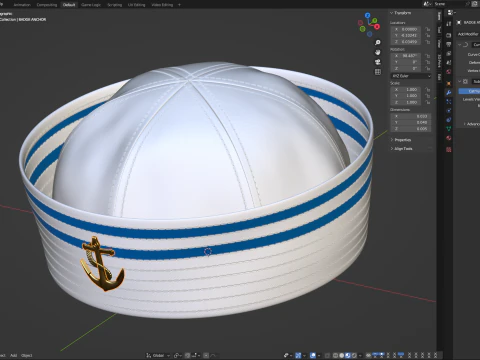Image resolution: width=480 pixels, height=360 pixels.
Task: Switch to the Scripting workspace tab
Action: [x=115, y=5]
